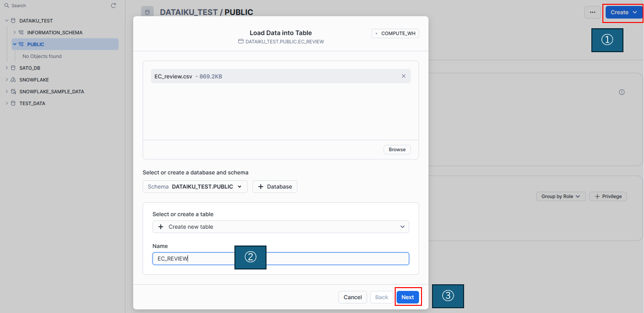The image size is (644, 313).
Task: Click the PUBLIC schema icon in tree
Action: click(x=21, y=45)
